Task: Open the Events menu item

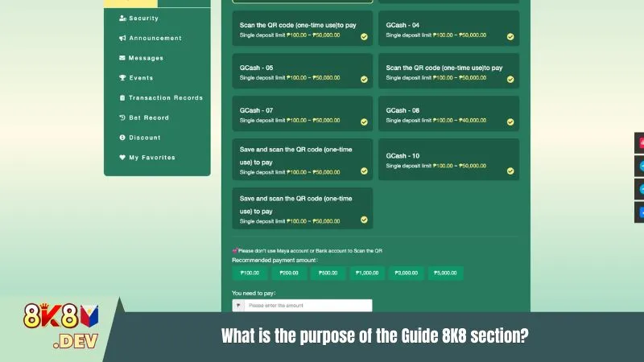Action: pyautogui.click(x=136, y=78)
